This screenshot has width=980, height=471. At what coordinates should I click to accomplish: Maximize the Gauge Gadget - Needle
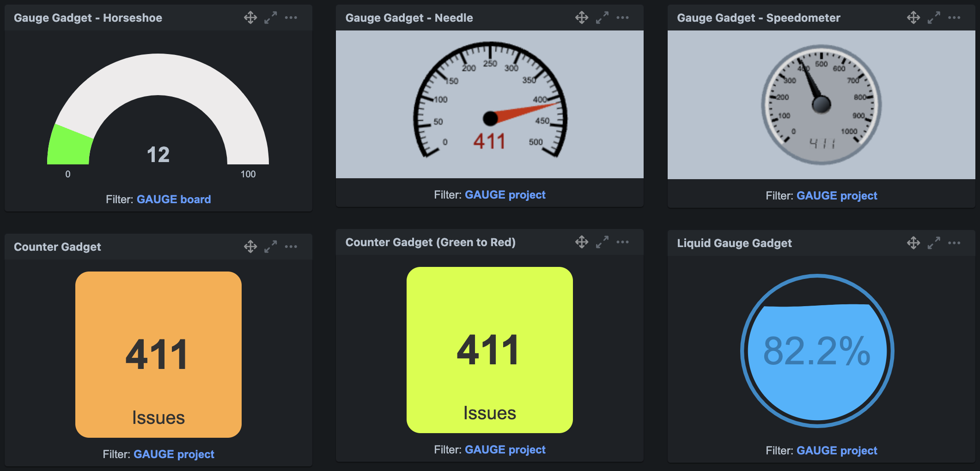602,18
